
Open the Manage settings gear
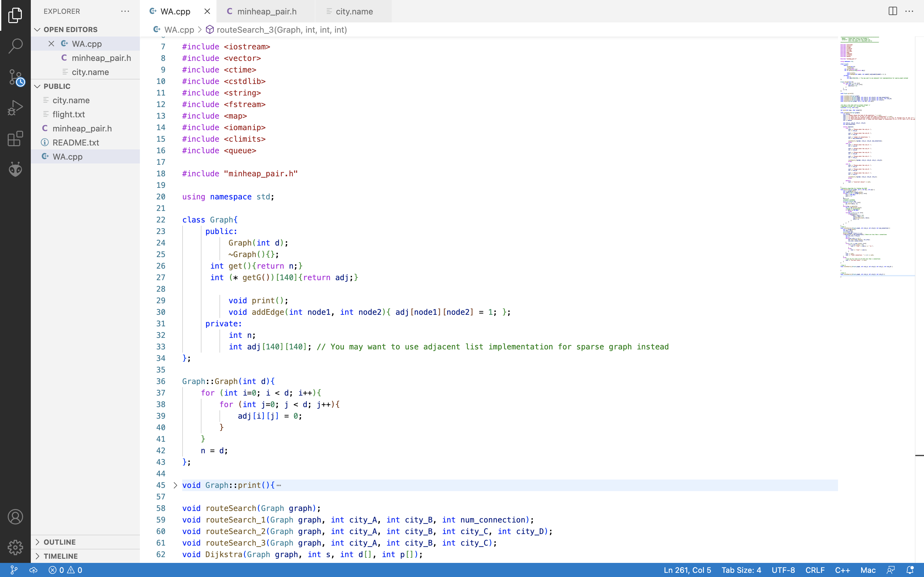pyautogui.click(x=15, y=547)
